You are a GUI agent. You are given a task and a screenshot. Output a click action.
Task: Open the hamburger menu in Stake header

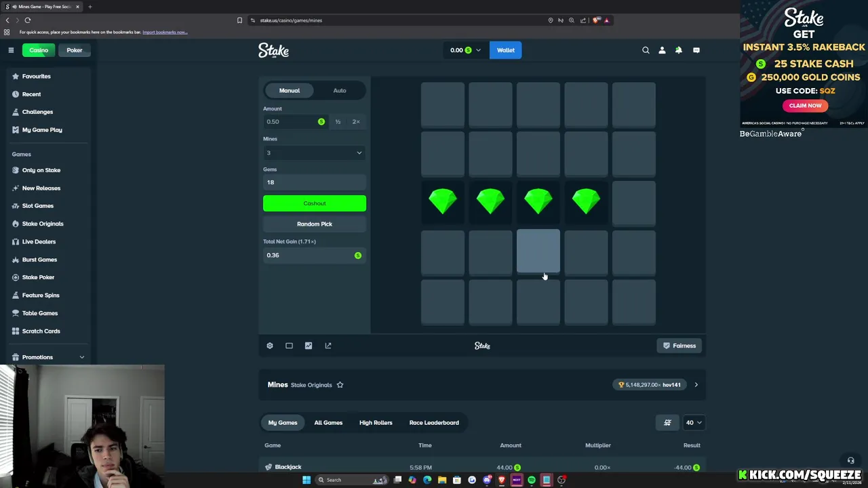tap(11, 50)
